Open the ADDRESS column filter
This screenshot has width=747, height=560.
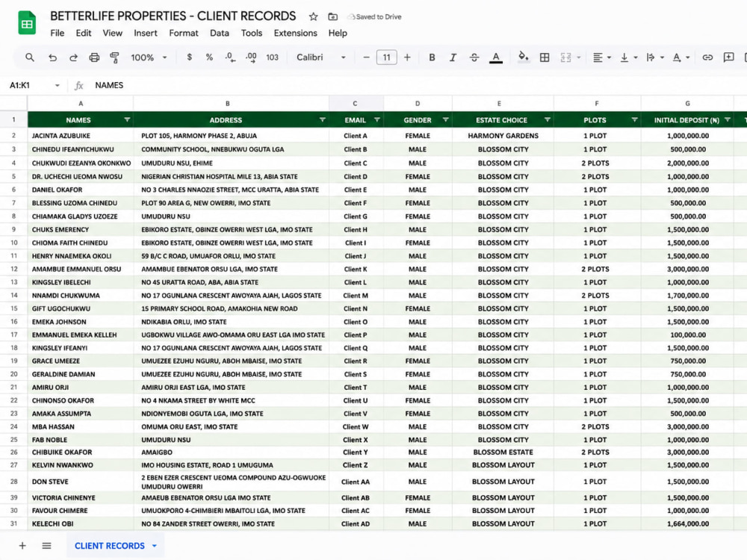point(322,120)
